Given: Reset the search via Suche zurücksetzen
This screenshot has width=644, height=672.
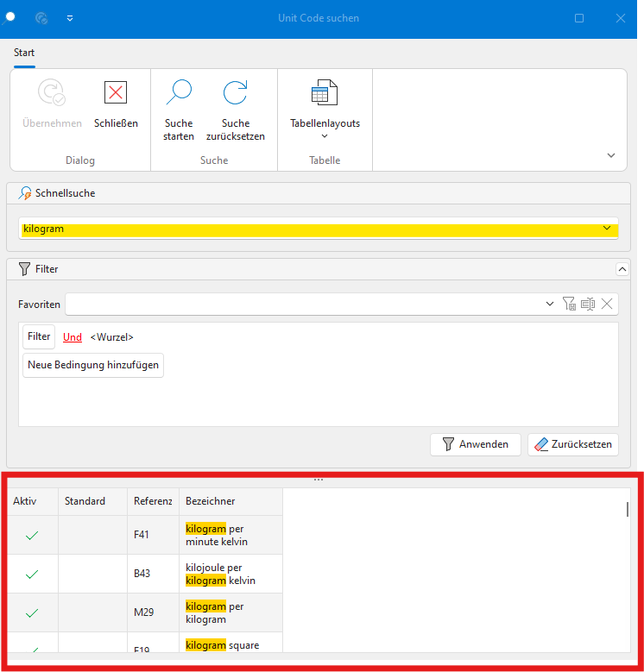Looking at the screenshot, I should pyautogui.click(x=235, y=93).
